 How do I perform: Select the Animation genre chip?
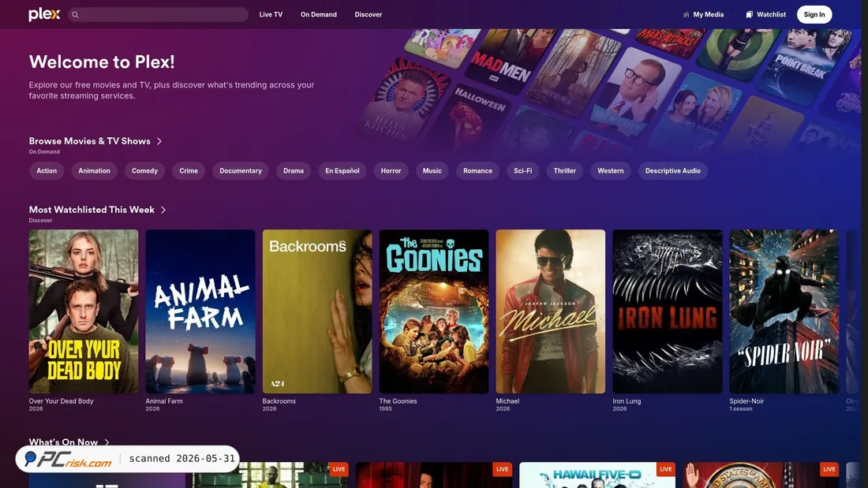tap(94, 171)
